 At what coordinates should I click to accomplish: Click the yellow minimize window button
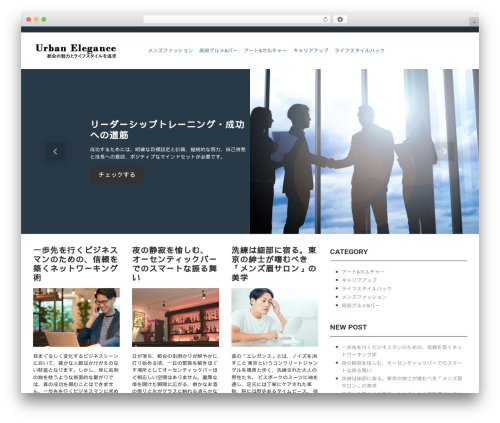(x=36, y=20)
